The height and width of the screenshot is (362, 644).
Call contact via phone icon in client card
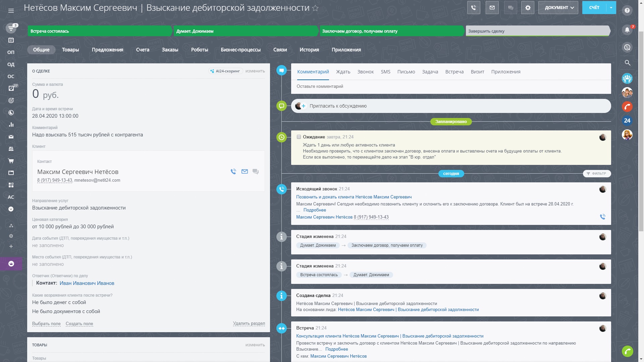click(233, 172)
